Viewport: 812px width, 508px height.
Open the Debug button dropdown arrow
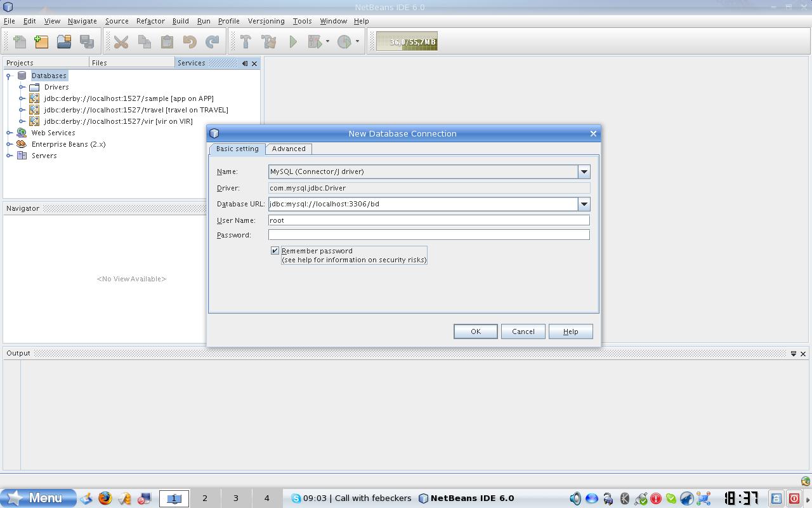coord(327,42)
